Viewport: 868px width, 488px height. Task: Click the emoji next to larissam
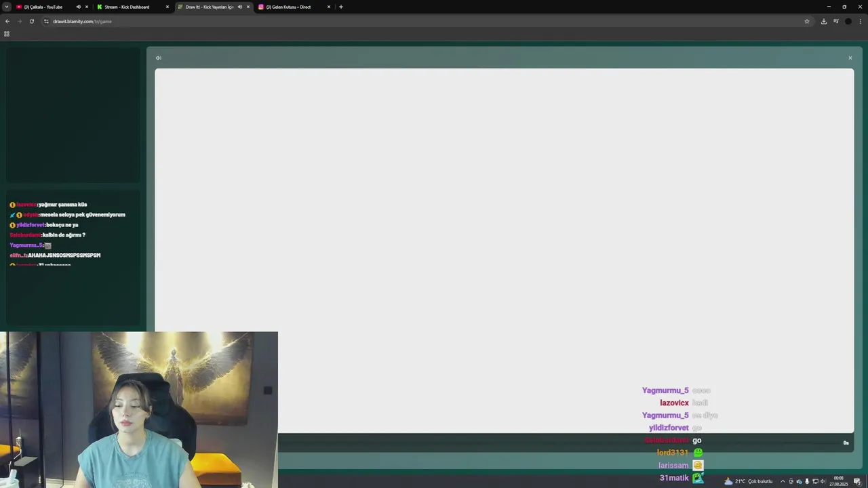[698, 465]
